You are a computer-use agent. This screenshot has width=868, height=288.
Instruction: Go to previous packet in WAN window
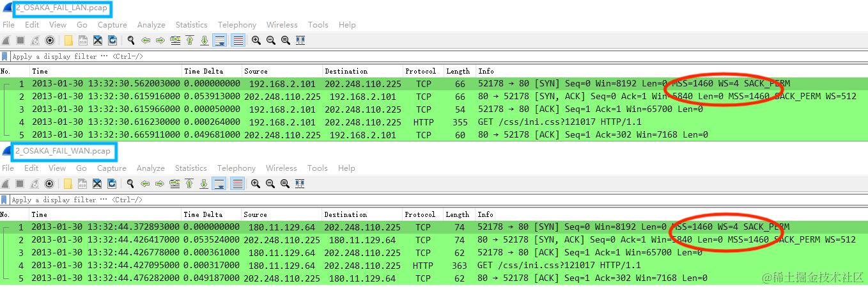click(x=146, y=184)
